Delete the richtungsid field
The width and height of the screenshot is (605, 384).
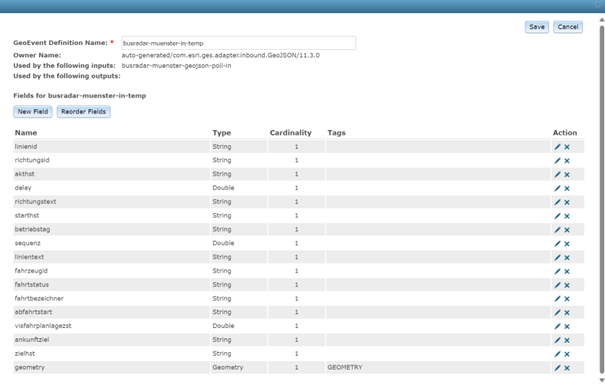click(x=567, y=161)
